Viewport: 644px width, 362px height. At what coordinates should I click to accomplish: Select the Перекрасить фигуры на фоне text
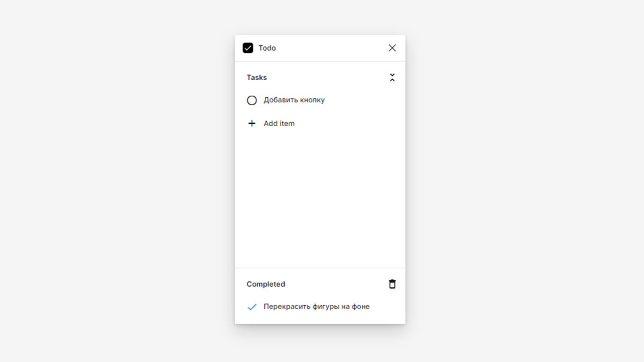tap(317, 306)
